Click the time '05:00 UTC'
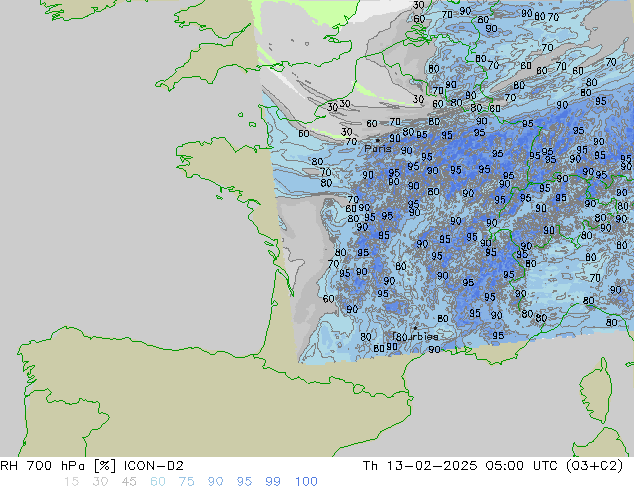 point(524,466)
